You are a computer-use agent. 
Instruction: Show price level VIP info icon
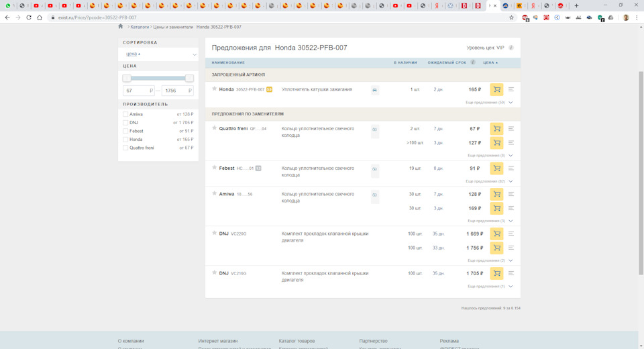511,48
